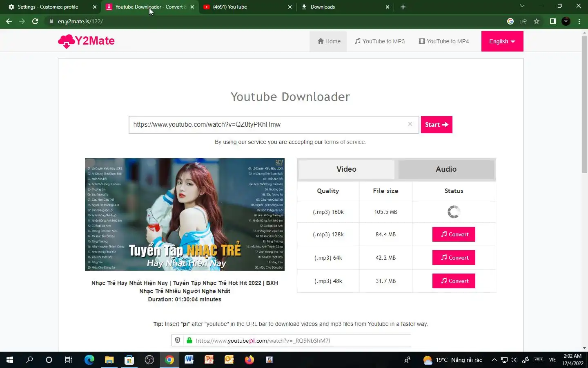The width and height of the screenshot is (588, 368).
Task: Open the tab search chevron
Action: click(522, 6)
